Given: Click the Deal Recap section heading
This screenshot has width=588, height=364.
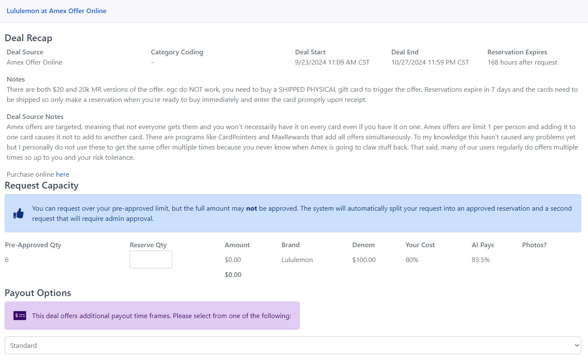Looking at the screenshot, I should [x=28, y=38].
